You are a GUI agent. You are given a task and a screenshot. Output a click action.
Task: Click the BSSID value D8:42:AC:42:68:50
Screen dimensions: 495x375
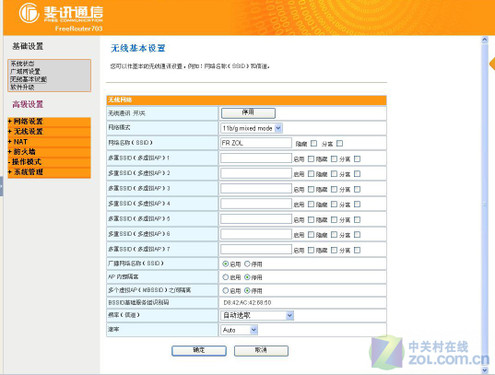tap(247, 303)
